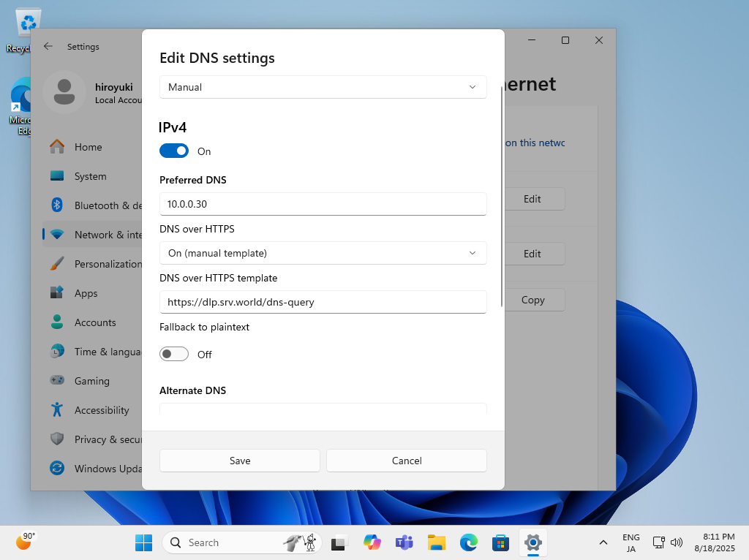Enable Fallback to plaintext switch
Viewport: 749px width, 560px height.
pos(174,355)
